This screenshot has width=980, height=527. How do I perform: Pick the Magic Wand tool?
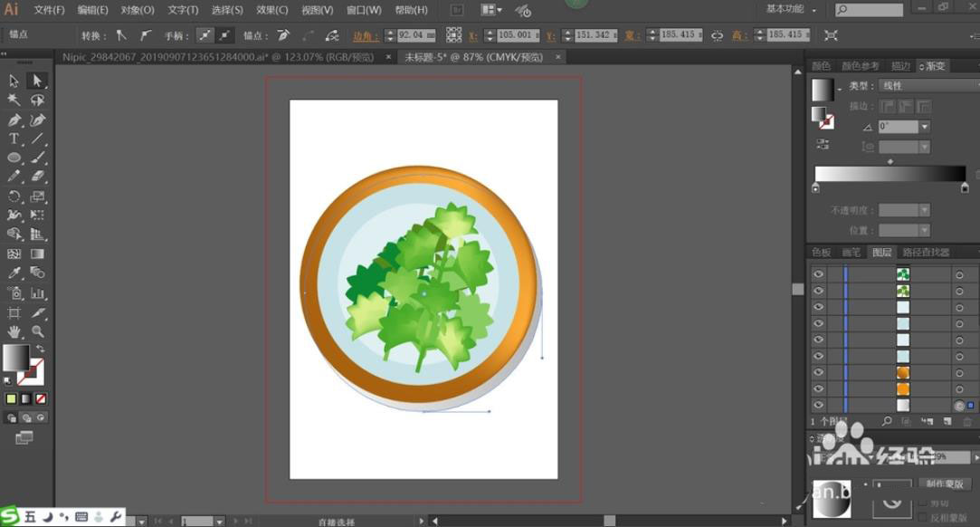click(x=14, y=100)
